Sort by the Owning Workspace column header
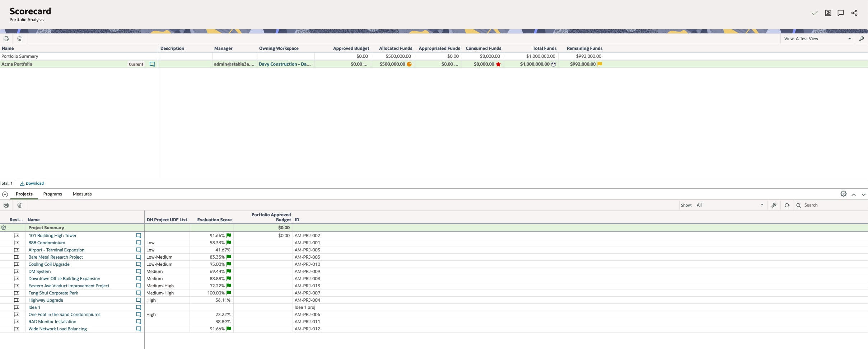Image resolution: width=868 pixels, height=349 pixels. [279, 48]
